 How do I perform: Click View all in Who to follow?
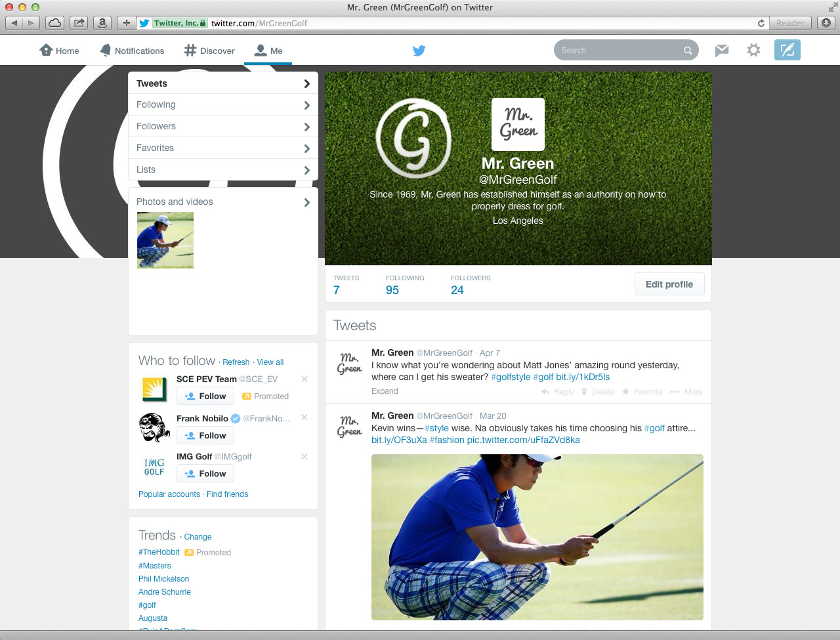tap(270, 362)
